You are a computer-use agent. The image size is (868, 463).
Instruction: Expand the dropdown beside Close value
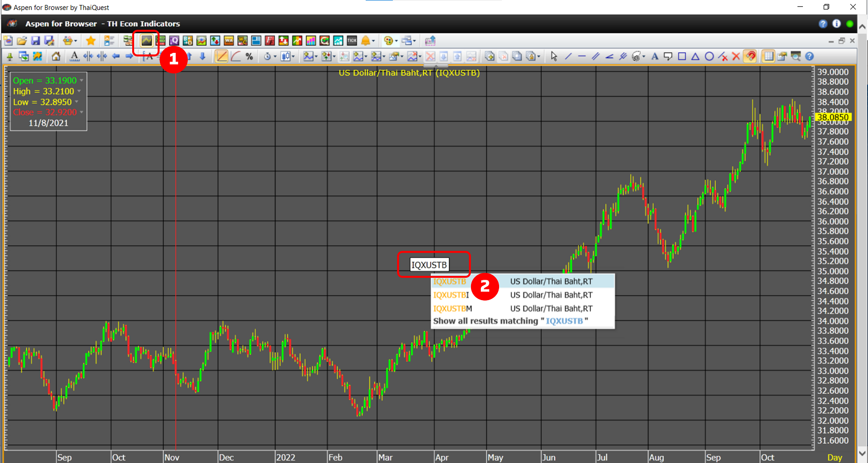(82, 113)
